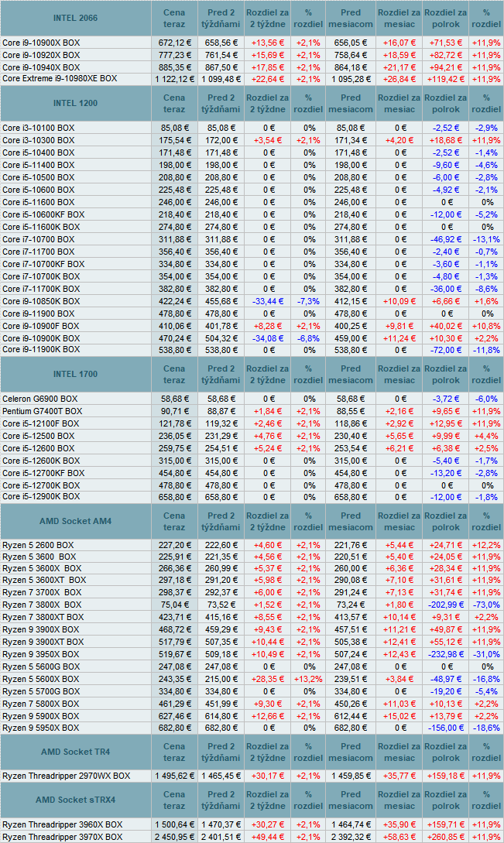The image size is (504, 843).
Task: Click Ryzen 7 3800X BOX product name
Action: pyautogui.click(x=42, y=605)
